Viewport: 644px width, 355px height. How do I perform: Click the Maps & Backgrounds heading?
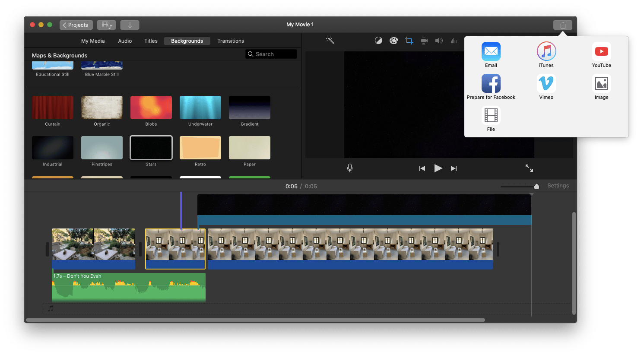click(60, 55)
